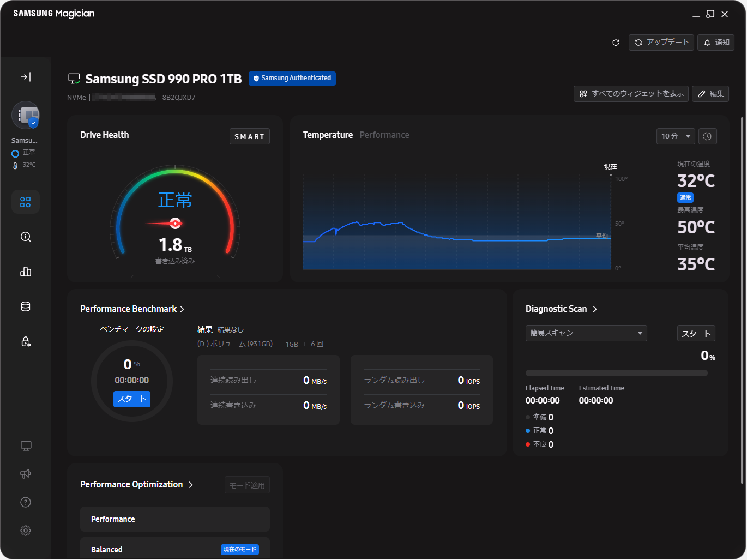Image resolution: width=747 pixels, height=560 pixels.
Task: Collapse the sidebar with the arrow icon
Action: point(25,77)
